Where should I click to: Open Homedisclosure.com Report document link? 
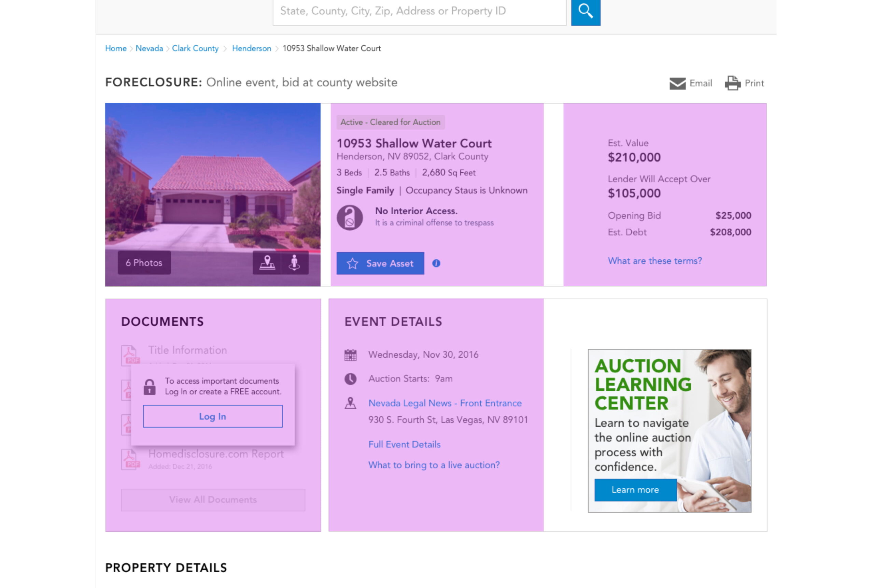(x=216, y=454)
